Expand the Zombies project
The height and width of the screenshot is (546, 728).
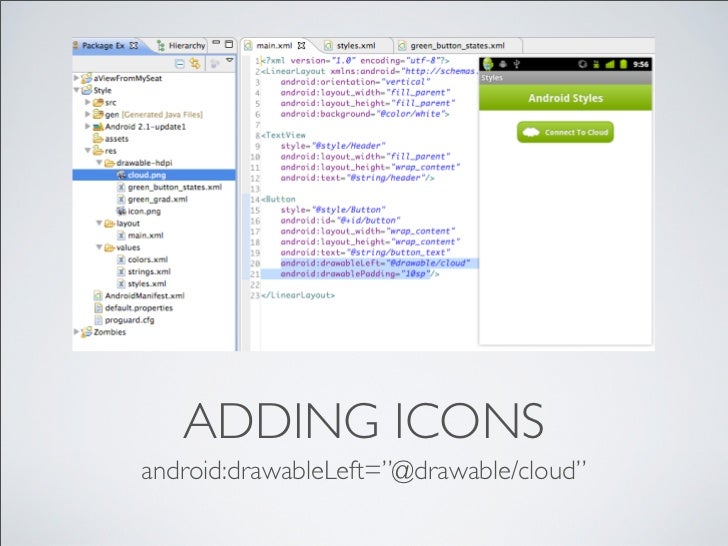point(76,332)
